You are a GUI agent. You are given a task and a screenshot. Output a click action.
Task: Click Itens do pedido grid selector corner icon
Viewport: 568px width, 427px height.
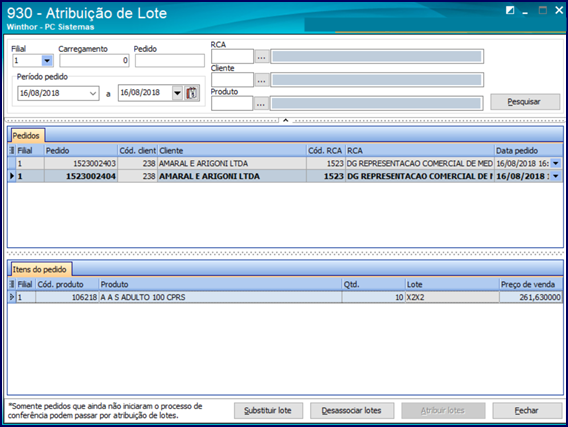[12, 284]
